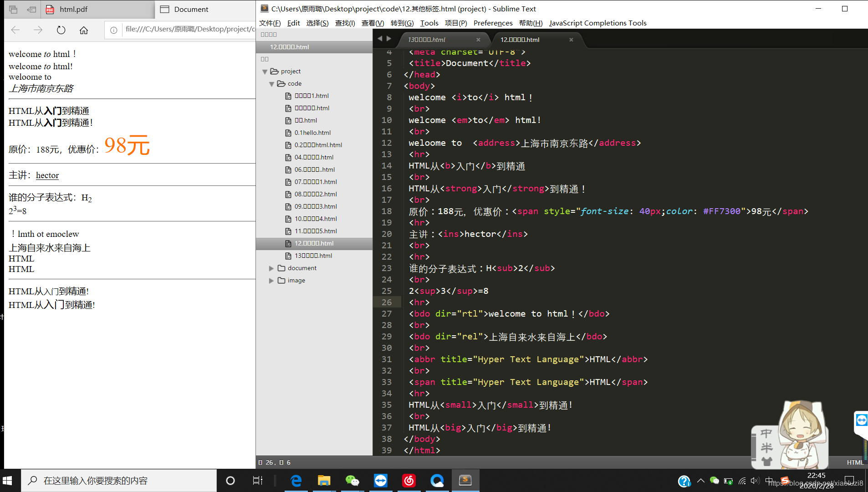The height and width of the screenshot is (492, 868).
Task: Open the 选择(S) menu
Action: pyautogui.click(x=317, y=23)
